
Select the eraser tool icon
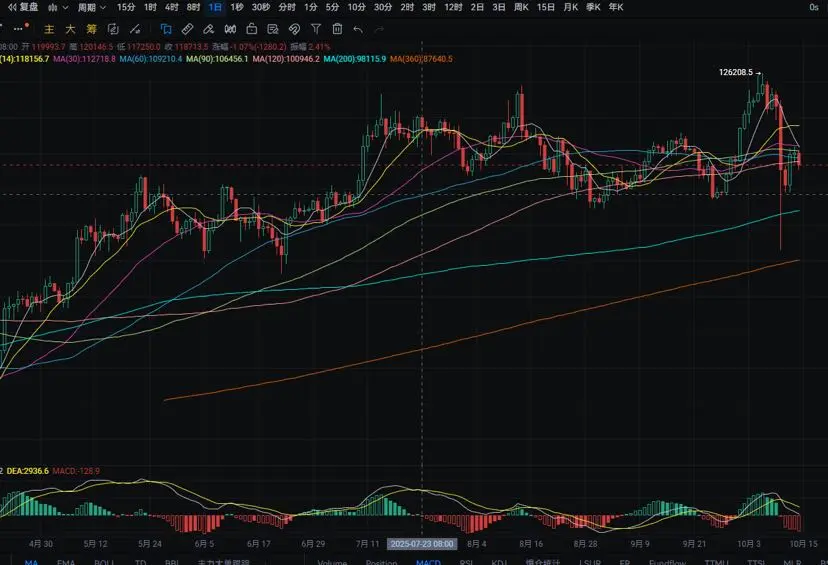click(x=209, y=29)
